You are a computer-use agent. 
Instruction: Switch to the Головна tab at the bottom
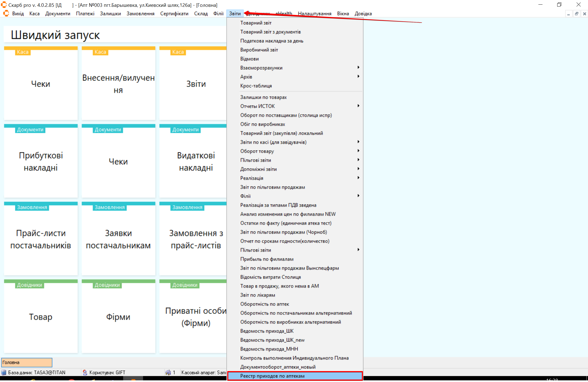(x=27, y=362)
